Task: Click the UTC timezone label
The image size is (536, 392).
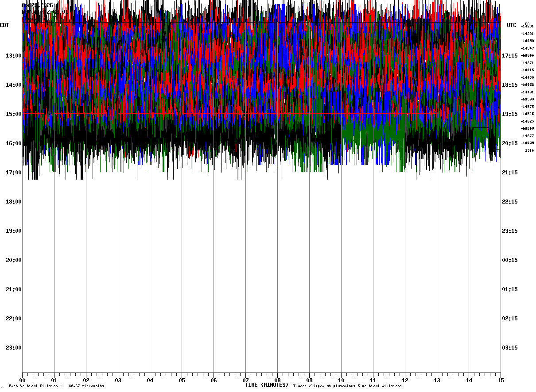Action: (x=512, y=25)
